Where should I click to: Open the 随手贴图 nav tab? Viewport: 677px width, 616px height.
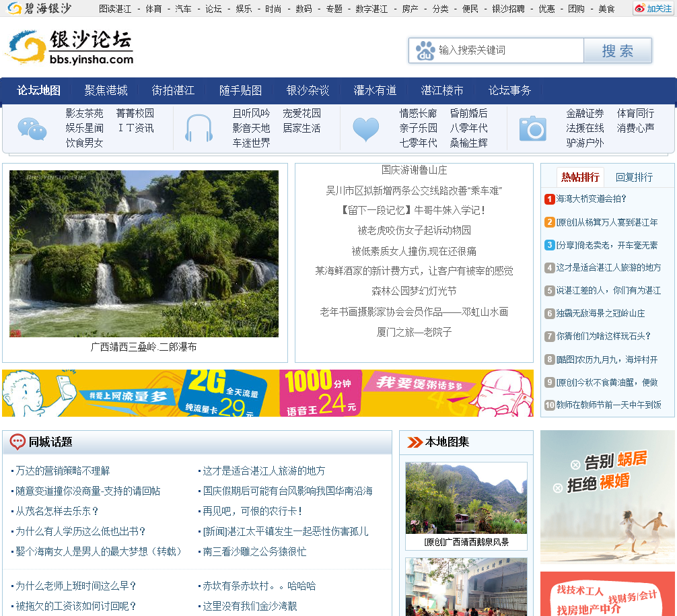coord(240,90)
